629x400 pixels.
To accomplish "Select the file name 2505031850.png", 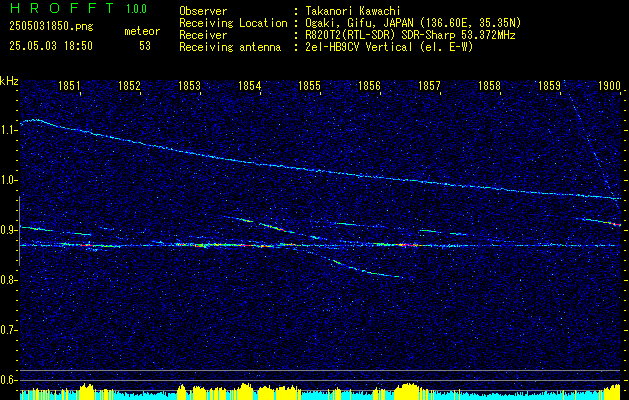I will (51, 27).
